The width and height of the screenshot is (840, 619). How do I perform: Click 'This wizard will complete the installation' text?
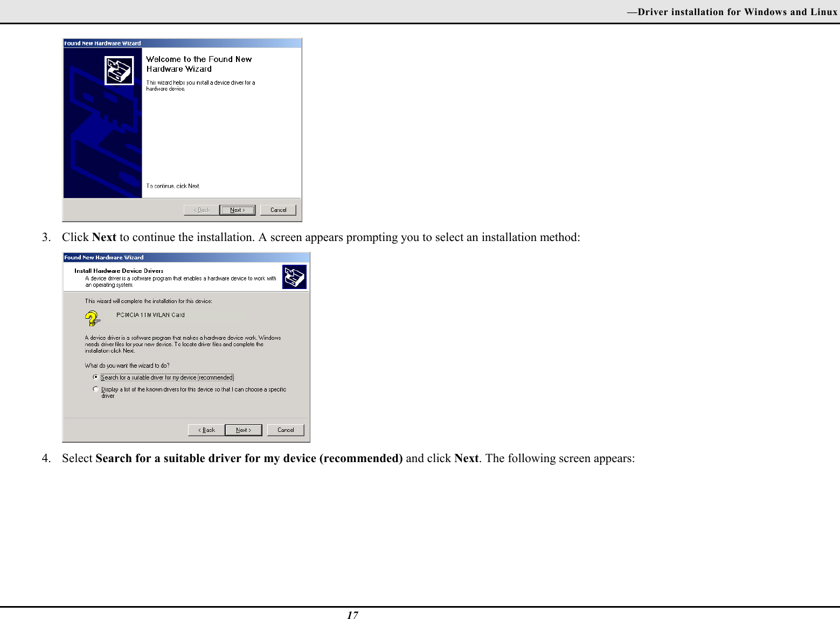(148, 301)
